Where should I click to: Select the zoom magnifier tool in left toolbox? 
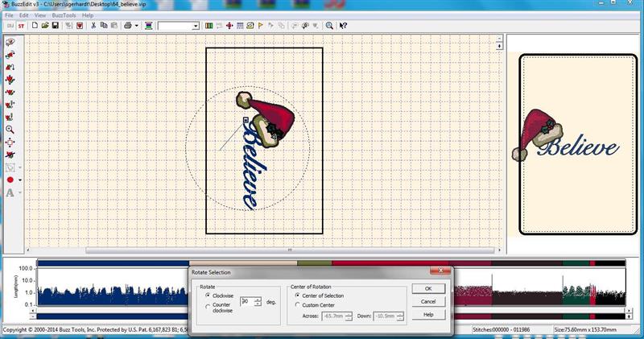click(x=10, y=130)
